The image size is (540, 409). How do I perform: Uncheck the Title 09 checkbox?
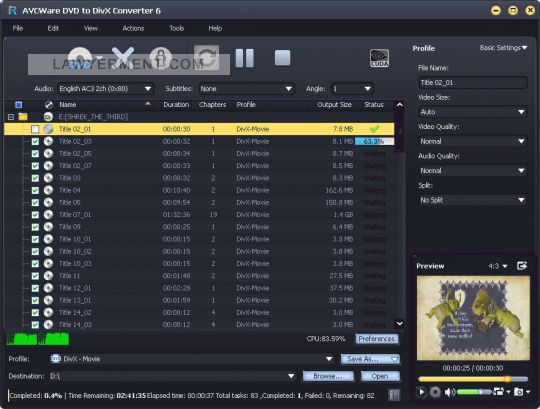tap(35, 227)
